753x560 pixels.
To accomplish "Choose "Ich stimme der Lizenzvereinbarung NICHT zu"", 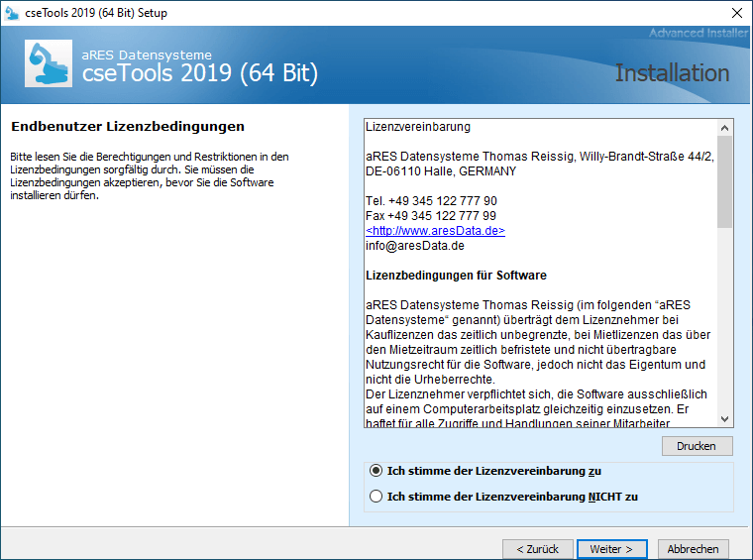I will tap(376, 496).
